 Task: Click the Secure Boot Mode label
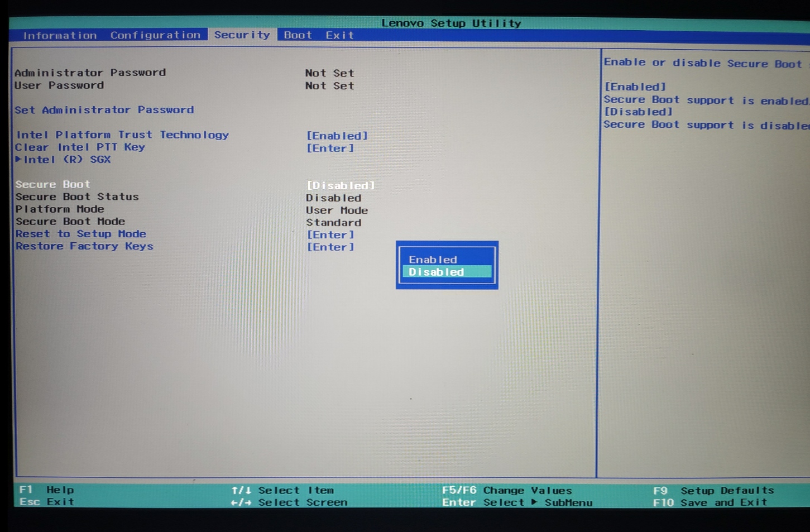pyautogui.click(x=70, y=221)
